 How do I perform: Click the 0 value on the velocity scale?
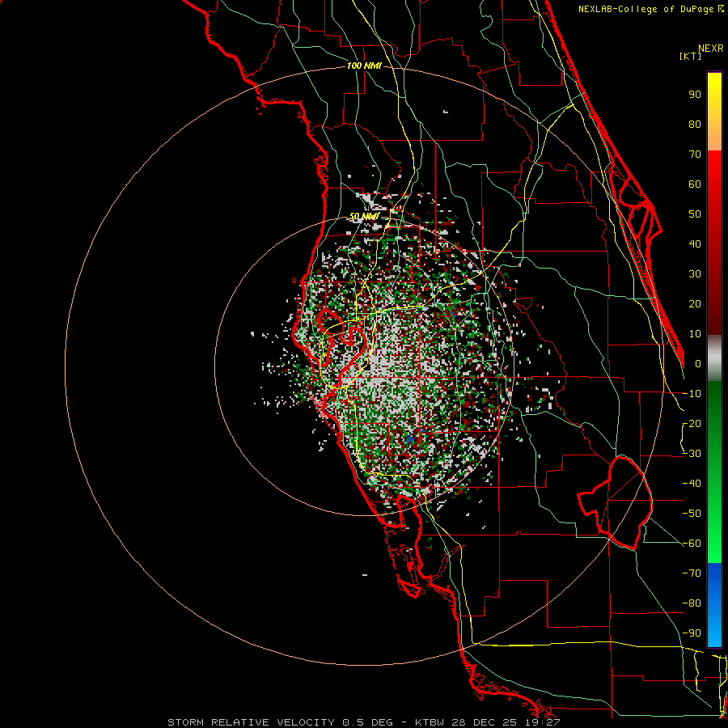698,364
